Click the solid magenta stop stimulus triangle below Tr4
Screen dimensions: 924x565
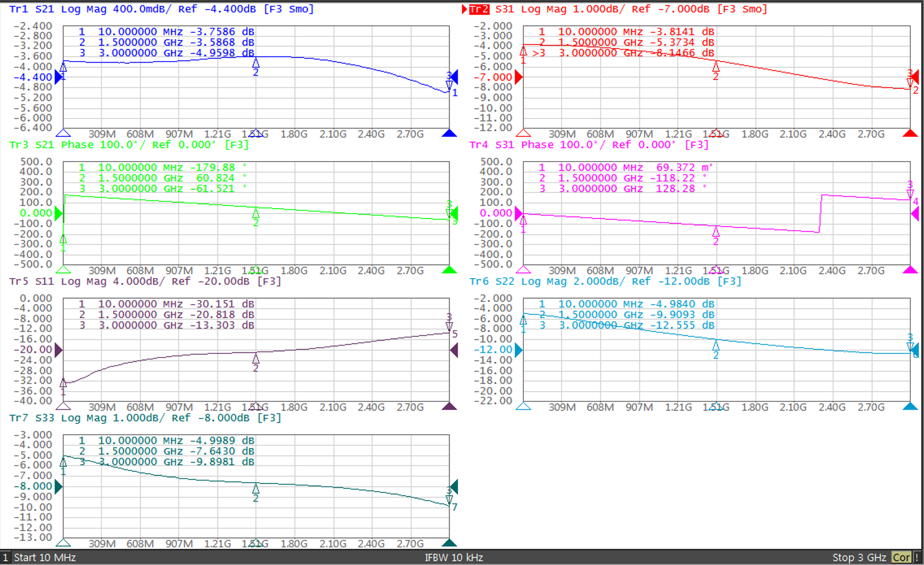coord(910,270)
